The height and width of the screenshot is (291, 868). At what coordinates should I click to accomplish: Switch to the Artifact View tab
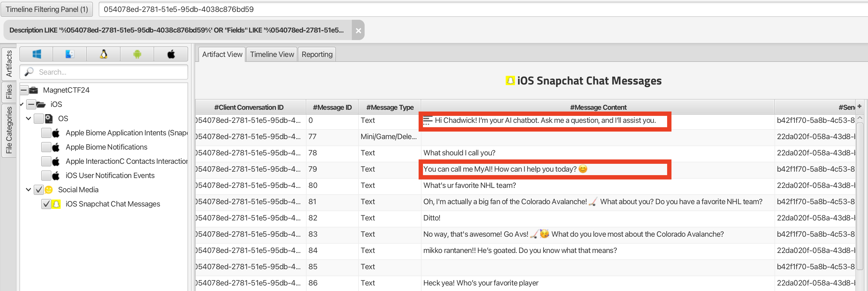click(x=222, y=54)
